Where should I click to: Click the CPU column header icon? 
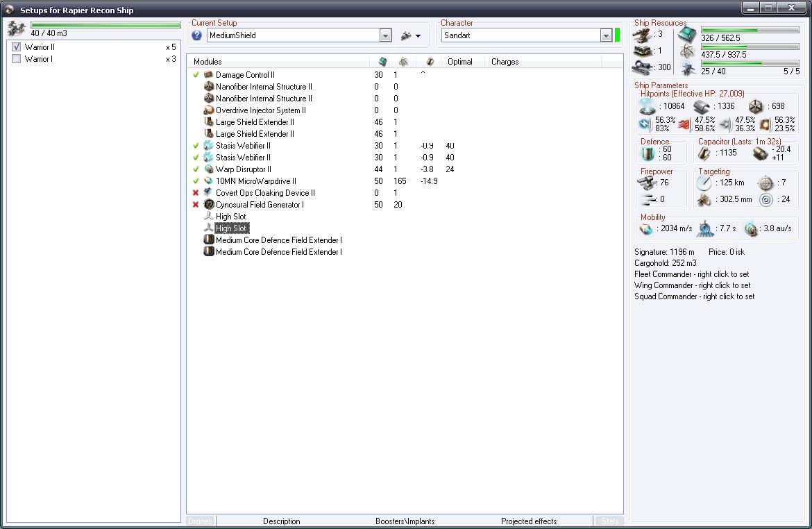coord(382,62)
